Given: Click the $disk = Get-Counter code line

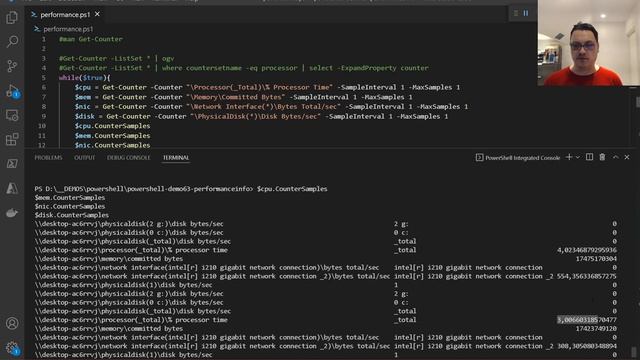Looking at the screenshot, I should [261, 116].
